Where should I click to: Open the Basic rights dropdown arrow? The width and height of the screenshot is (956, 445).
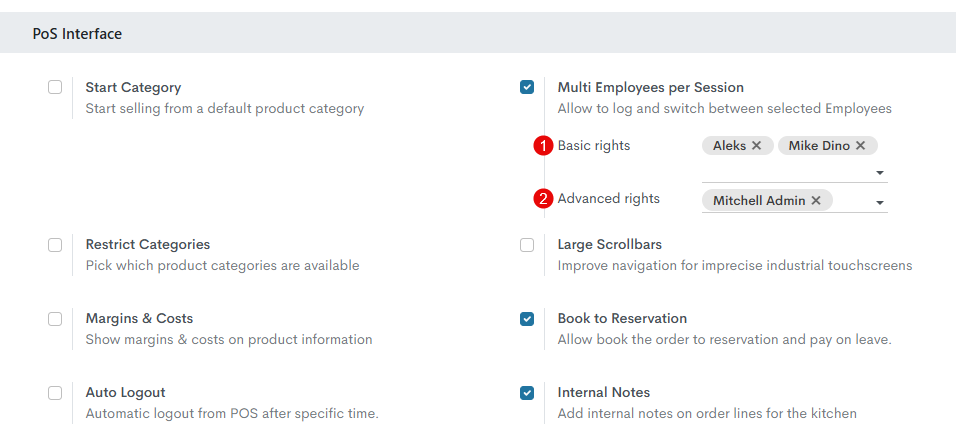pyautogui.click(x=880, y=173)
